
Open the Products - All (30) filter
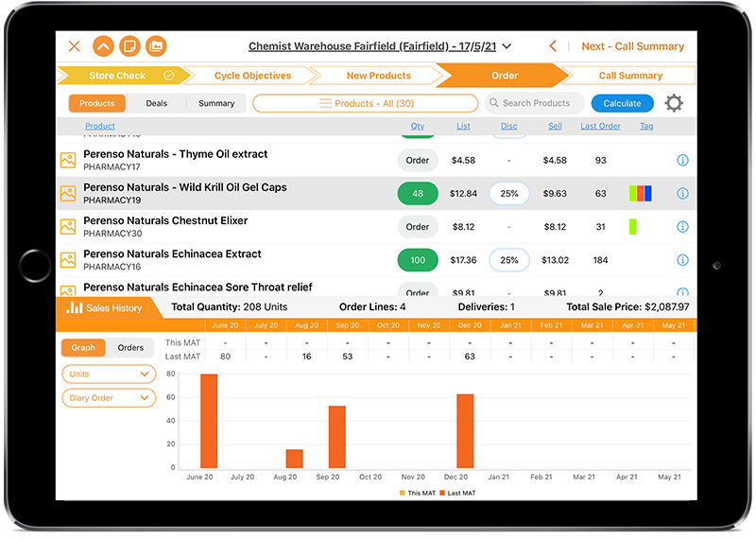pos(365,103)
